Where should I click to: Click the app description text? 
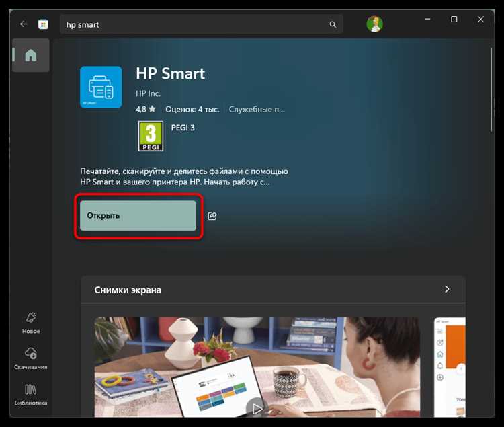click(x=184, y=177)
